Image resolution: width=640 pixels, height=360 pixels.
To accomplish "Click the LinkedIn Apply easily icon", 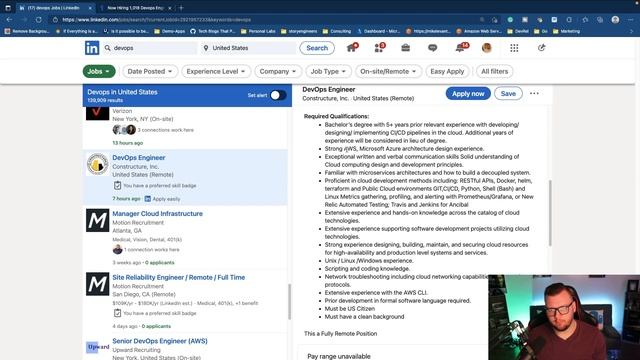I will [148, 199].
